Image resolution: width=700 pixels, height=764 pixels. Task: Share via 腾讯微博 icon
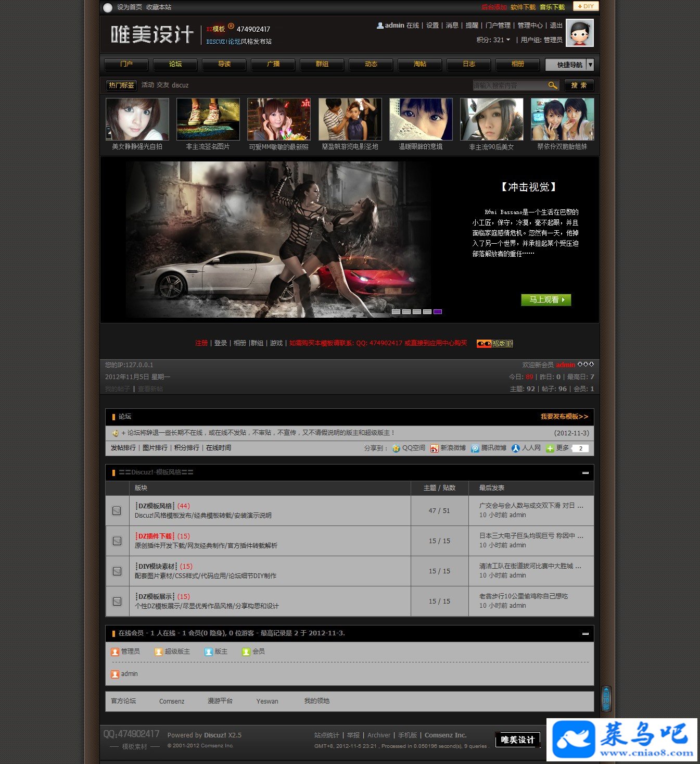[475, 448]
